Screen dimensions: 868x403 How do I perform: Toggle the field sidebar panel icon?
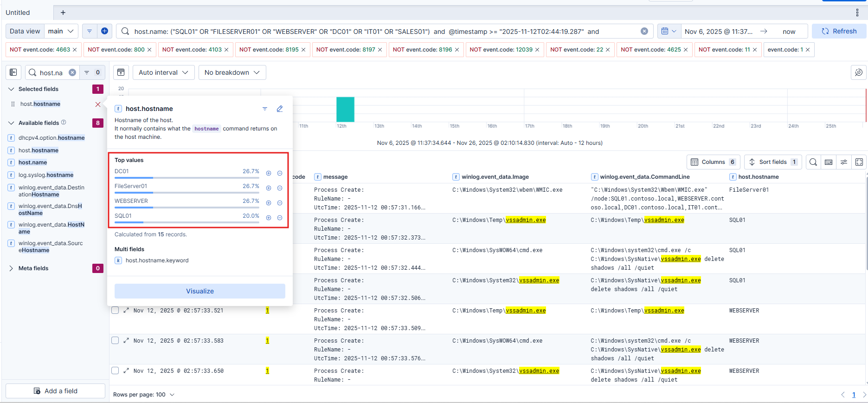click(x=13, y=72)
